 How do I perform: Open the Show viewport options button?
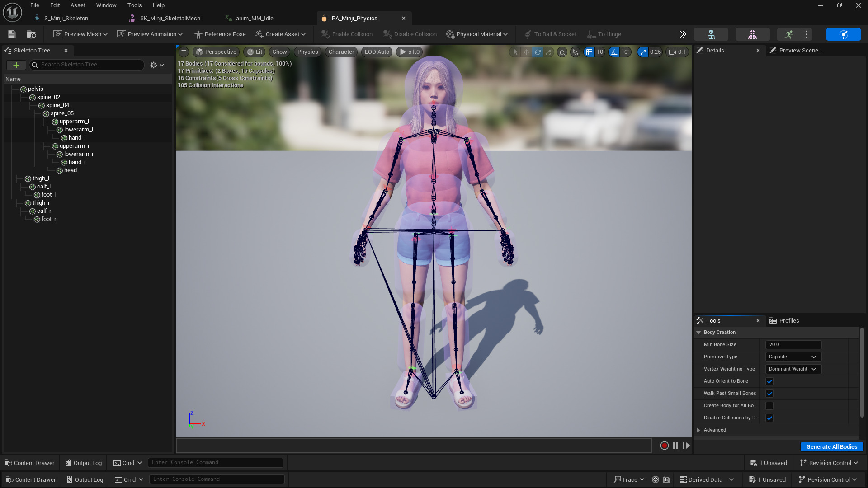click(x=279, y=52)
